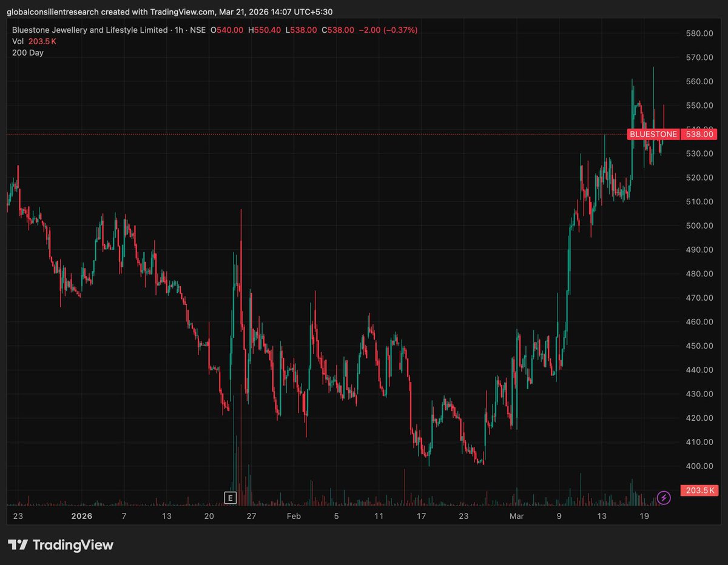Click the 460.00 price axis label
This screenshot has width=728, height=565.
coord(699,322)
